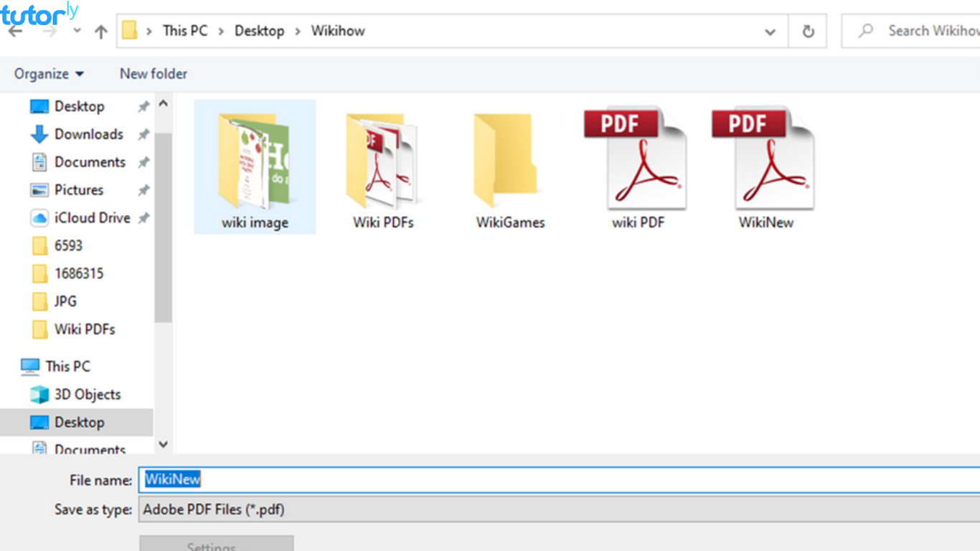Open the address bar history dropdown
The height and width of the screenshot is (551, 980).
[x=770, y=31]
